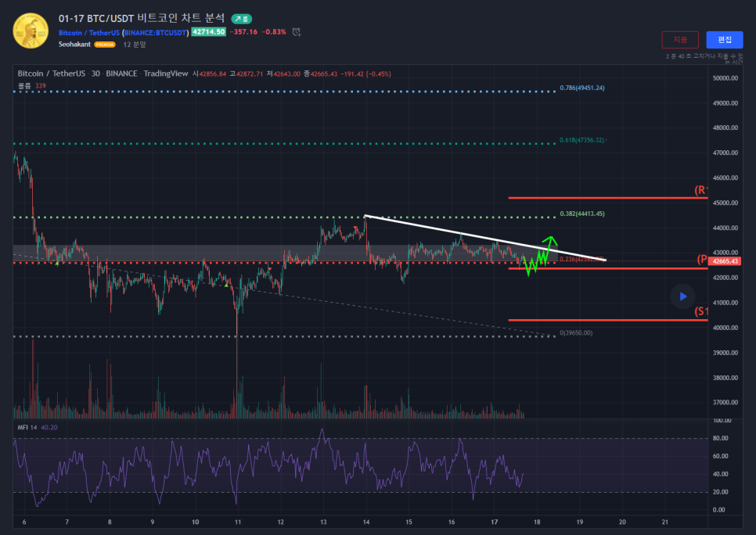The image size is (756, 535).
Task: Click the red S1 support line
Action: click(603, 320)
